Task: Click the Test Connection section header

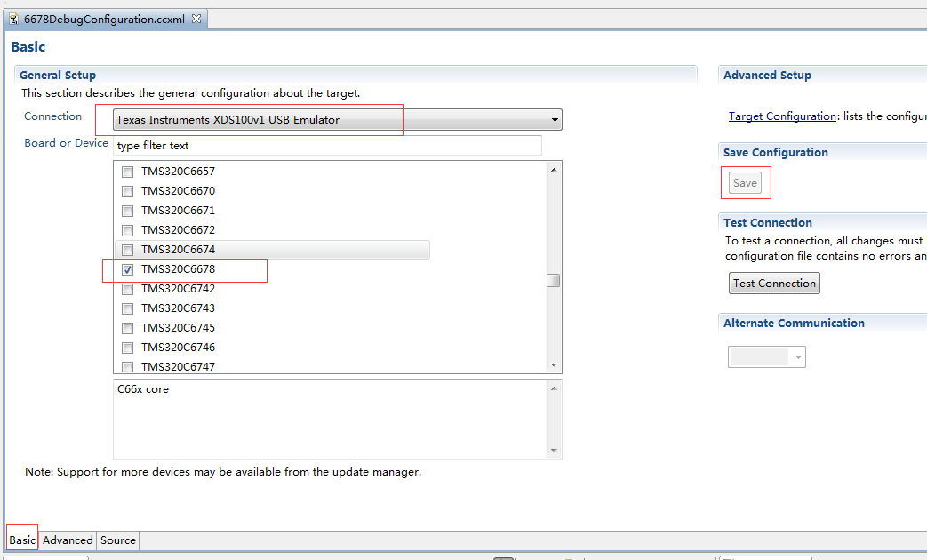Action: pyautogui.click(x=768, y=223)
